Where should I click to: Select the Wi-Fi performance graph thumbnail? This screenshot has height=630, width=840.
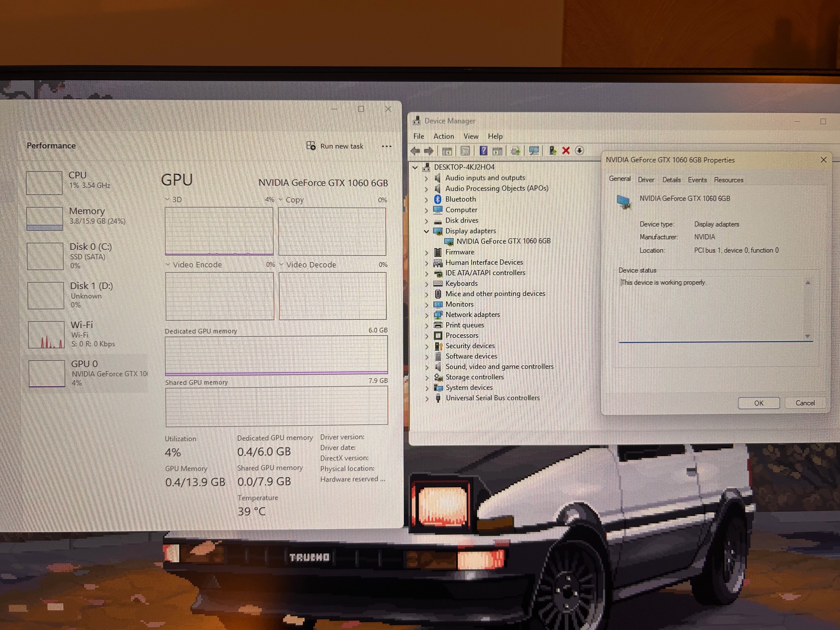(x=46, y=334)
